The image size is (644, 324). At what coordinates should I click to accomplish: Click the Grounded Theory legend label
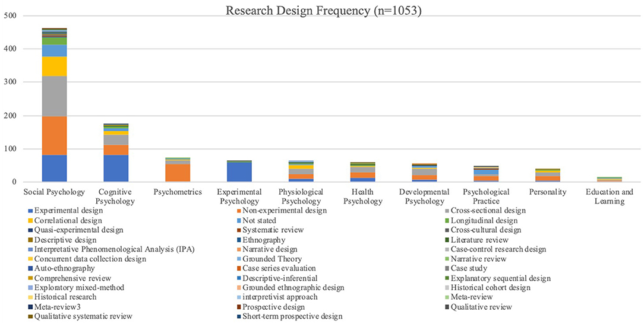pos(272,259)
